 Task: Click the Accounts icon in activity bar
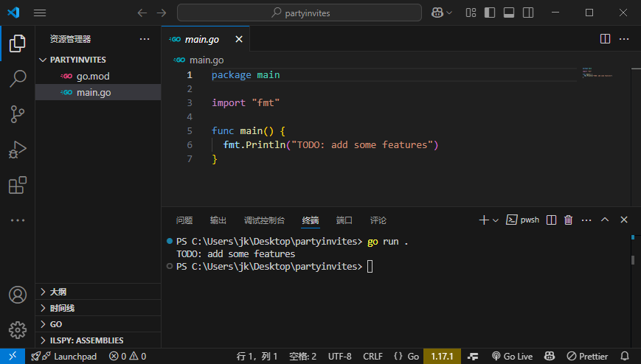point(17,295)
